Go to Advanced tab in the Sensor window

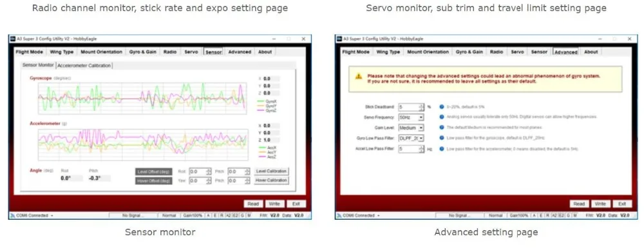[240, 52]
